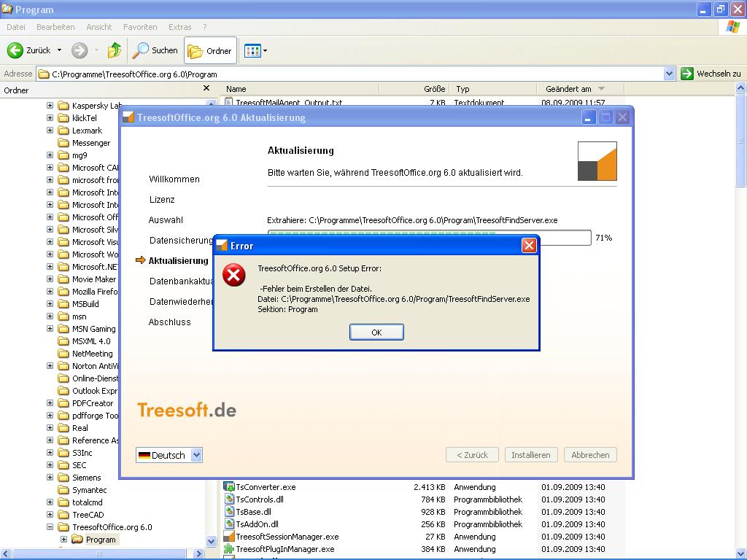Expand the mg9 folder node

(x=50, y=155)
